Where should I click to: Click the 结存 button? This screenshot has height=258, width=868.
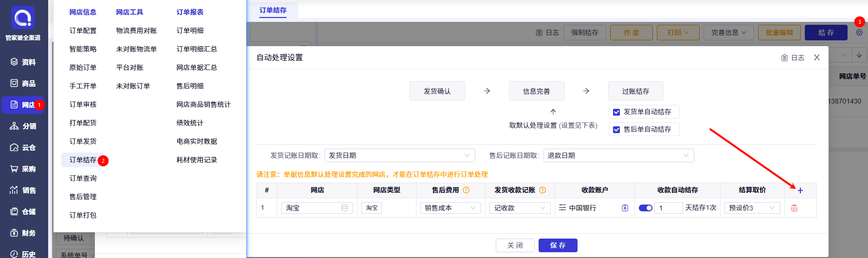[x=826, y=33]
